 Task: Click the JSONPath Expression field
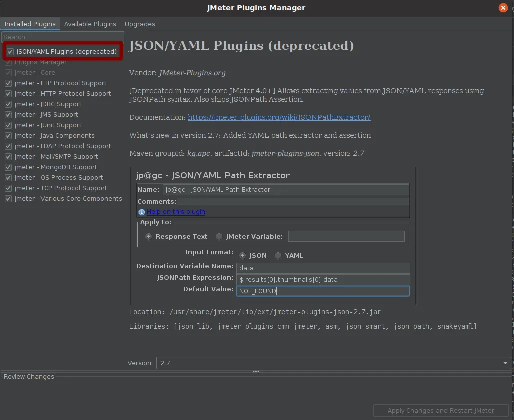(x=323, y=279)
